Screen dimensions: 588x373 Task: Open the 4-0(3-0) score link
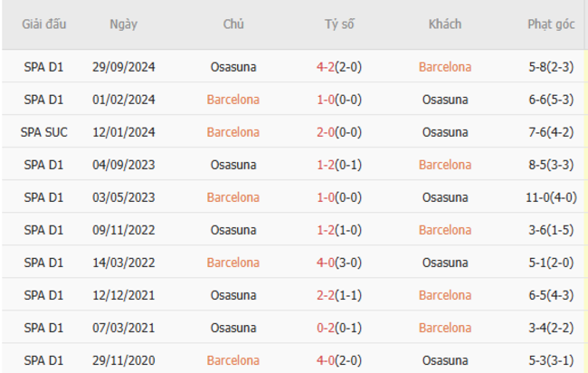[x=339, y=263]
